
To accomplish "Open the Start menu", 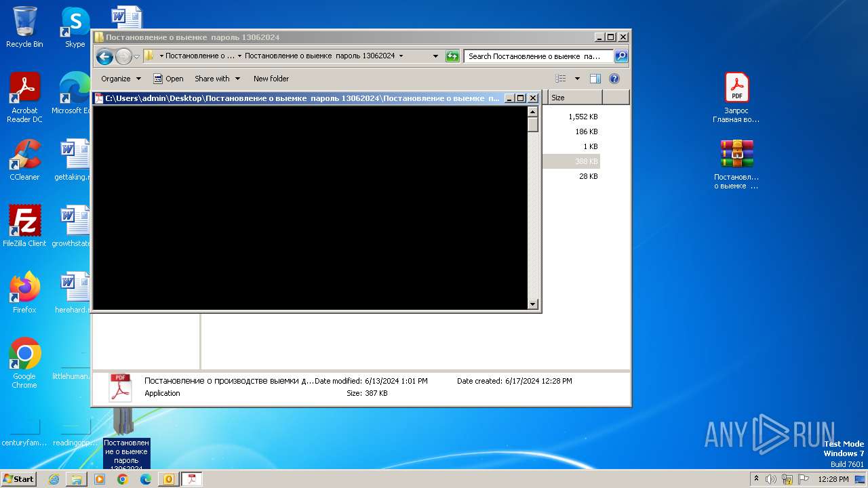I will tap(18, 479).
